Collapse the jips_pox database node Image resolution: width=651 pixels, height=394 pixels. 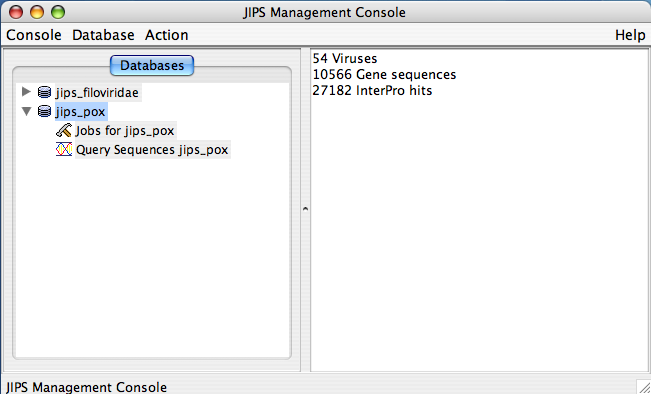coord(27,111)
